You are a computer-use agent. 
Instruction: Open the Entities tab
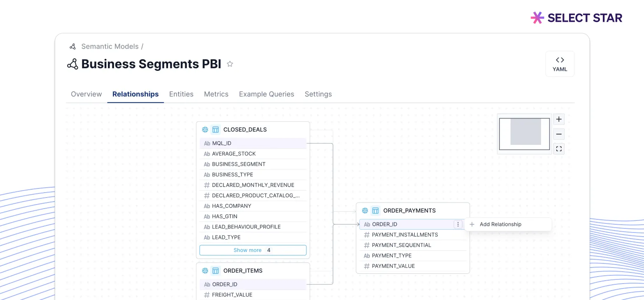[181, 94]
